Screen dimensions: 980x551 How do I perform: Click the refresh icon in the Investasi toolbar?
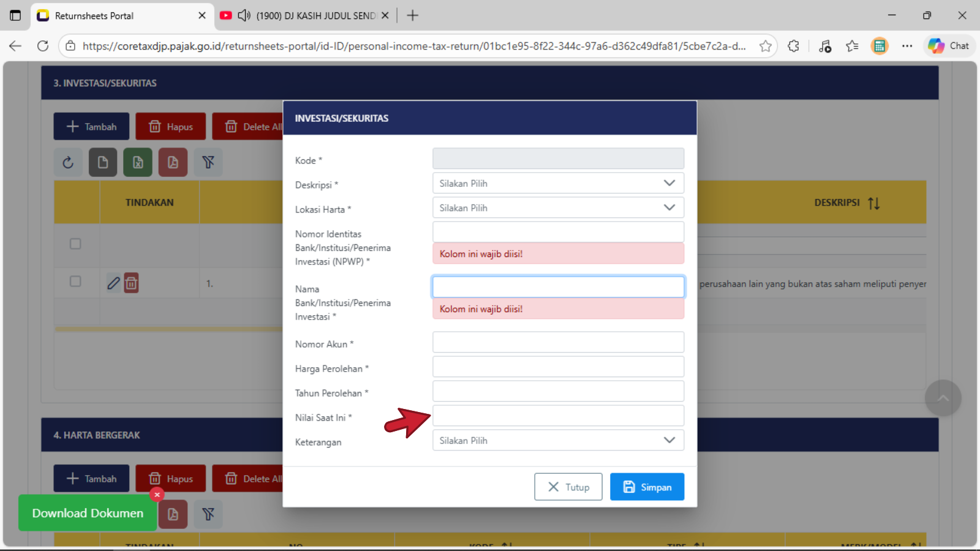pos(68,162)
